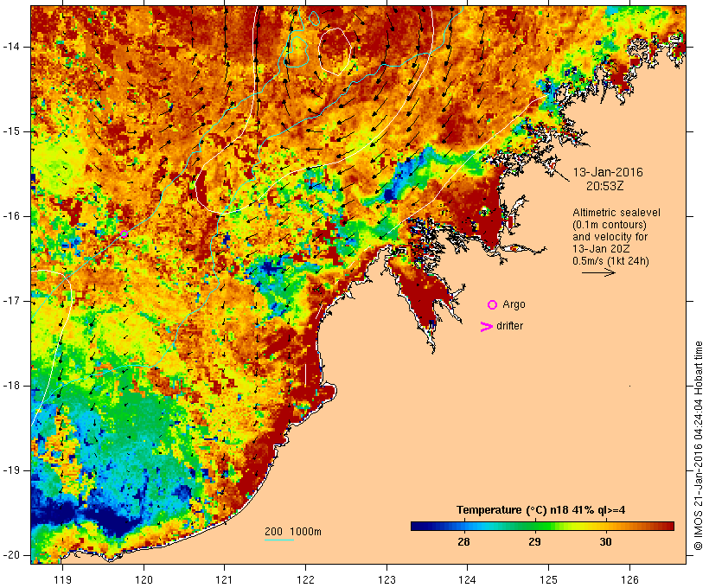Click the -15 latitude axis label
The width and height of the screenshot is (709, 588).
tap(10, 131)
